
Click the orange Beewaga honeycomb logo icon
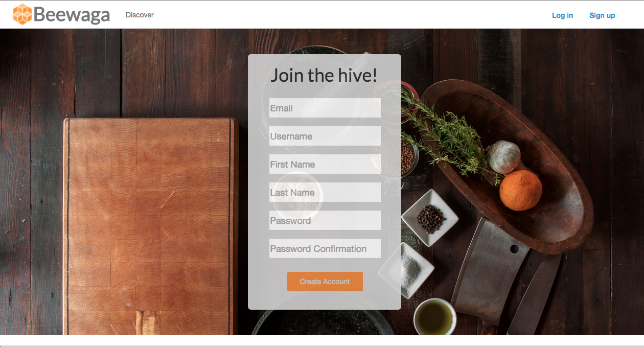[22, 14]
